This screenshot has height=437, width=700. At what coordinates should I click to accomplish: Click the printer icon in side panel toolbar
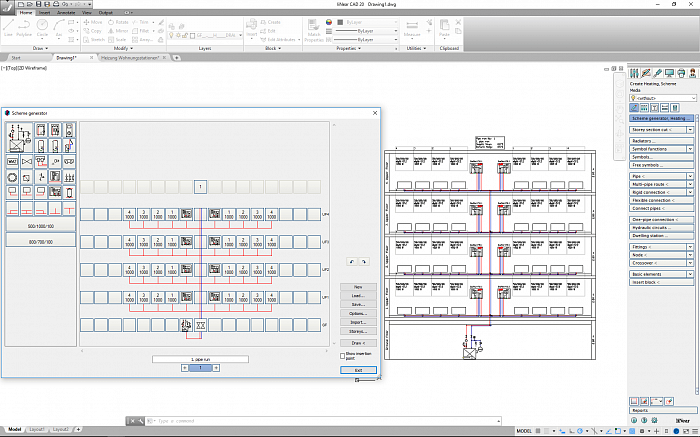point(681,73)
